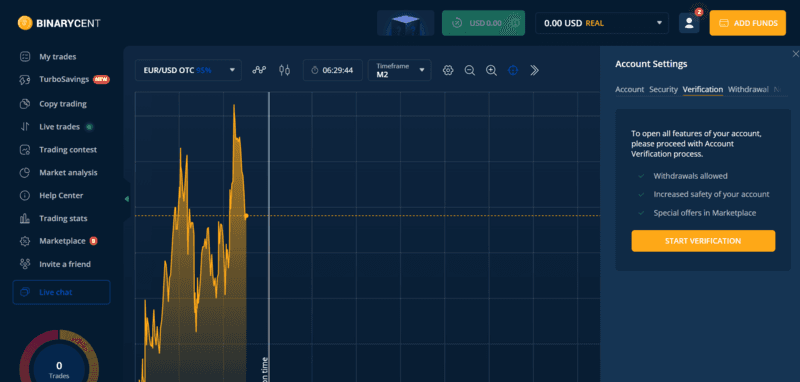Screen dimensions: 800x382
Task: Switch to candlestick chart type icon
Action: pos(285,70)
